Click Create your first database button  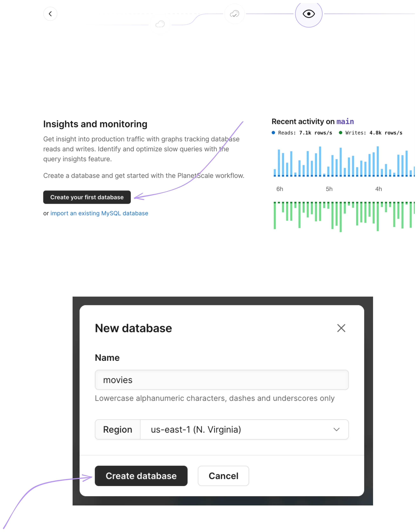[x=87, y=197]
